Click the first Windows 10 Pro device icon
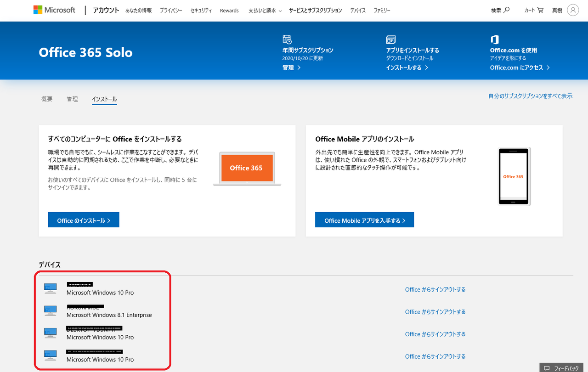Screen dimensions: 588x372 pos(50,288)
